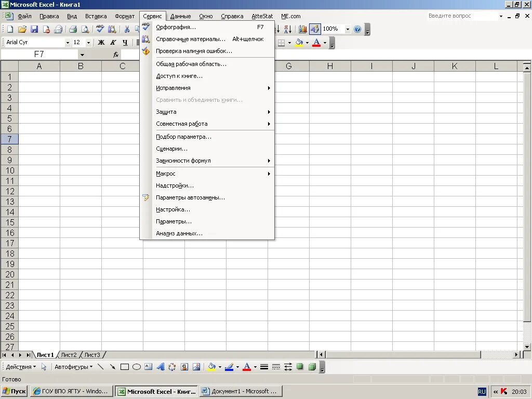Expand the Зависимости формул submenu

[213, 161]
